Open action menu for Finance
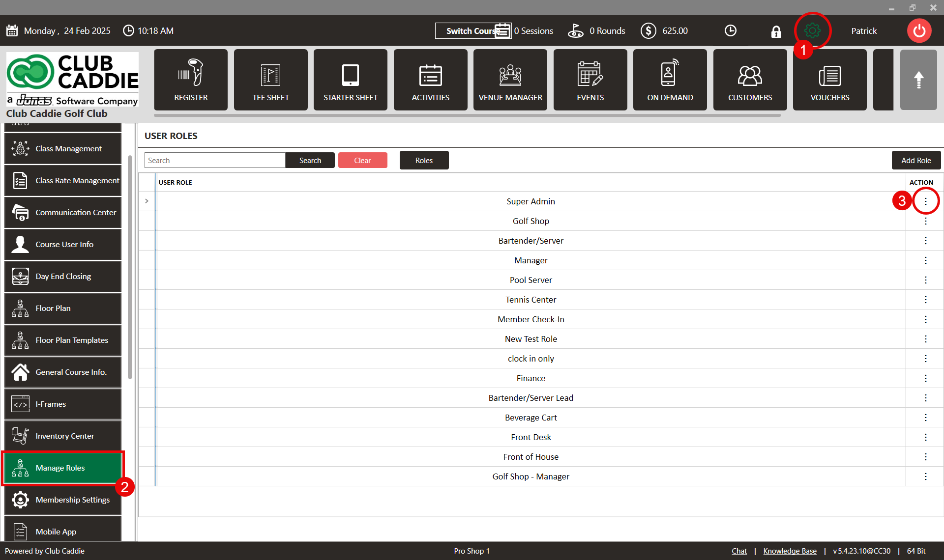This screenshot has height=560, width=944. pyautogui.click(x=925, y=378)
